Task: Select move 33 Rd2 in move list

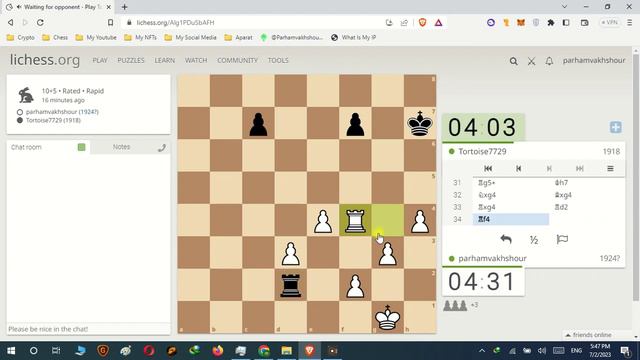Action: 587,207
